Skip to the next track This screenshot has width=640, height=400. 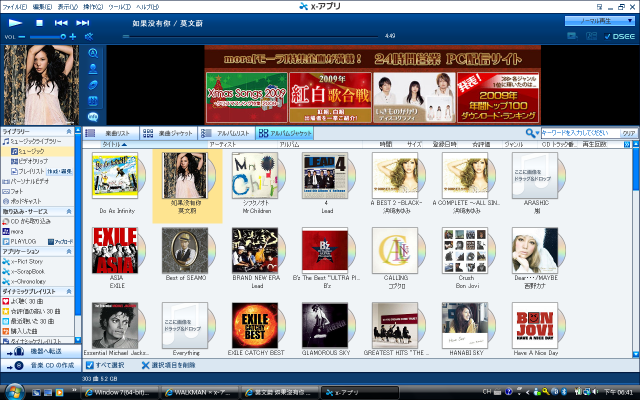click(x=82, y=23)
